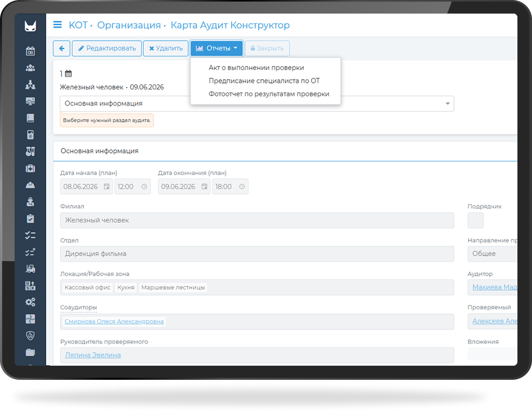Open the checklist with dot icon
532x413 pixels.
pyautogui.click(x=30, y=252)
